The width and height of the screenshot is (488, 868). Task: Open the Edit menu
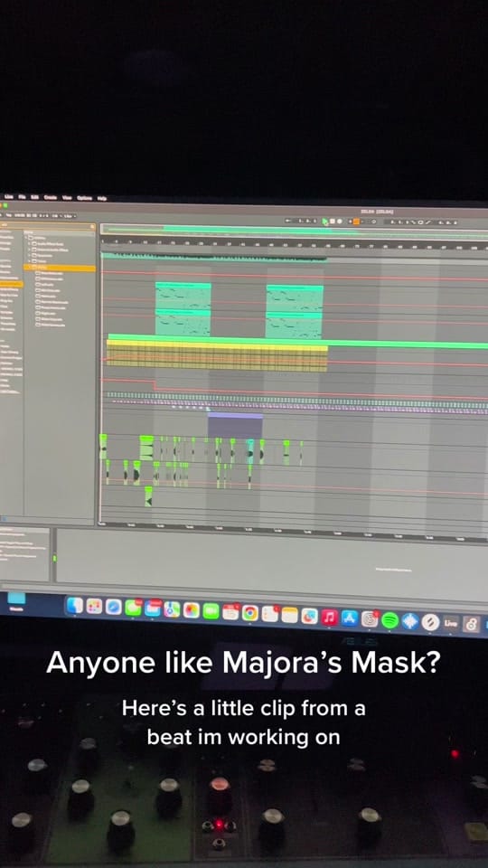coord(35,197)
